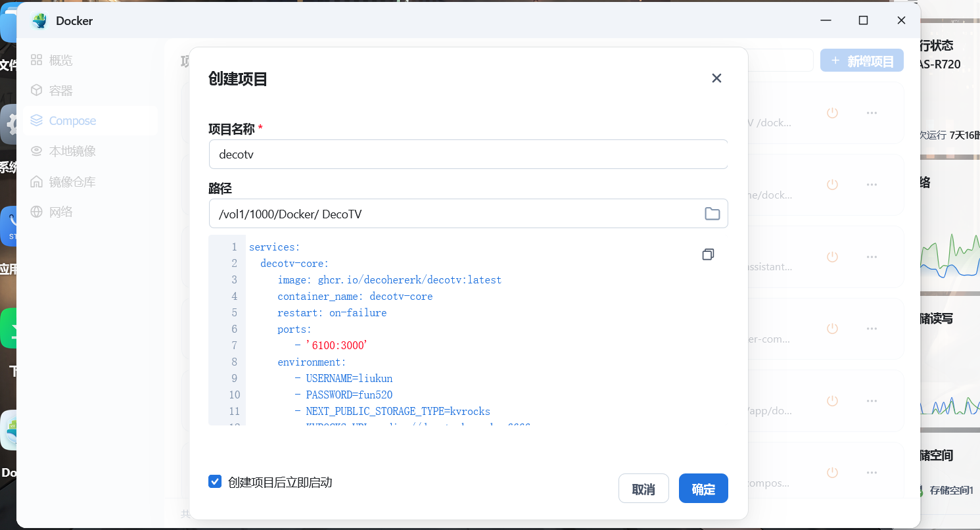Select Compose in the sidebar
Image resolution: width=980 pixels, height=530 pixels.
pyautogui.click(x=72, y=121)
